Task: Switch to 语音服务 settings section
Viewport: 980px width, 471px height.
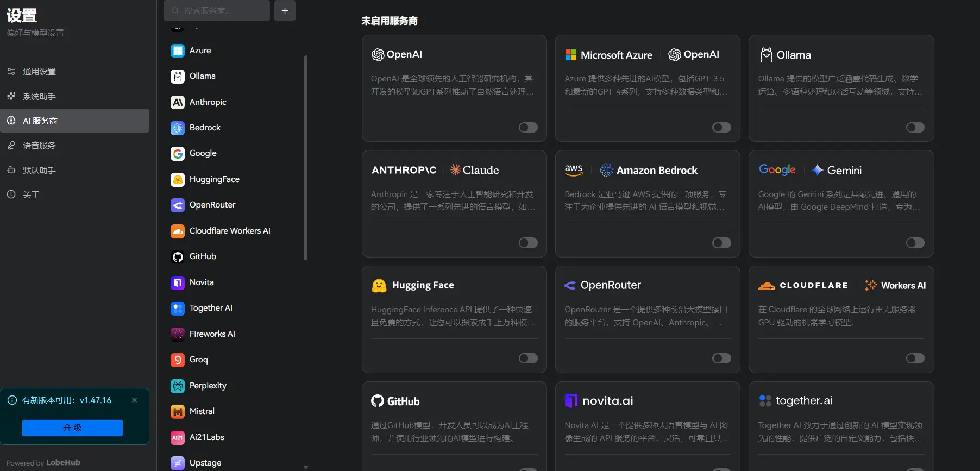Action: pyautogui.click(x=39, y=146)
